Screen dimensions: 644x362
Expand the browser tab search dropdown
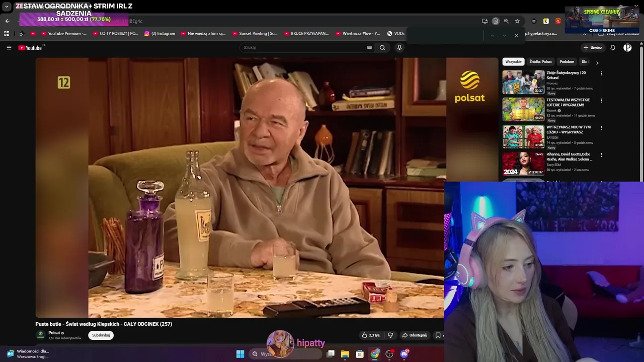[x=7, y=7]
